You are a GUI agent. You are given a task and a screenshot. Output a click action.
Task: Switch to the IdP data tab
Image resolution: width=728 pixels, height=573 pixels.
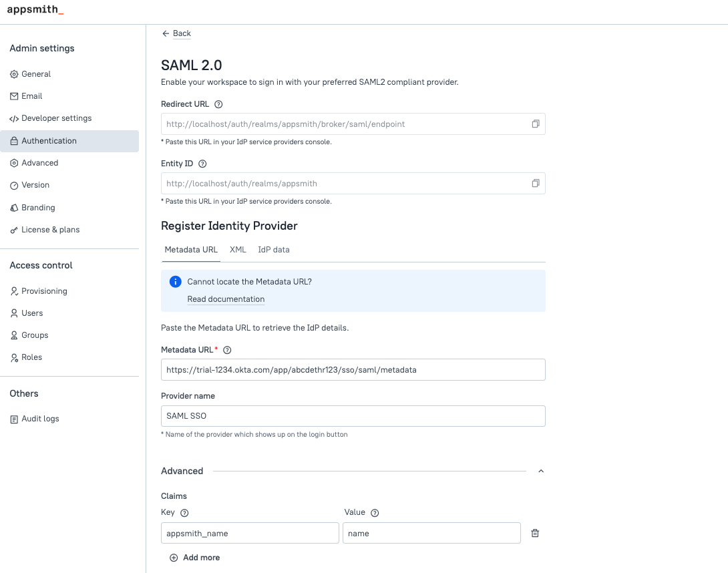(x=274, y=249)
